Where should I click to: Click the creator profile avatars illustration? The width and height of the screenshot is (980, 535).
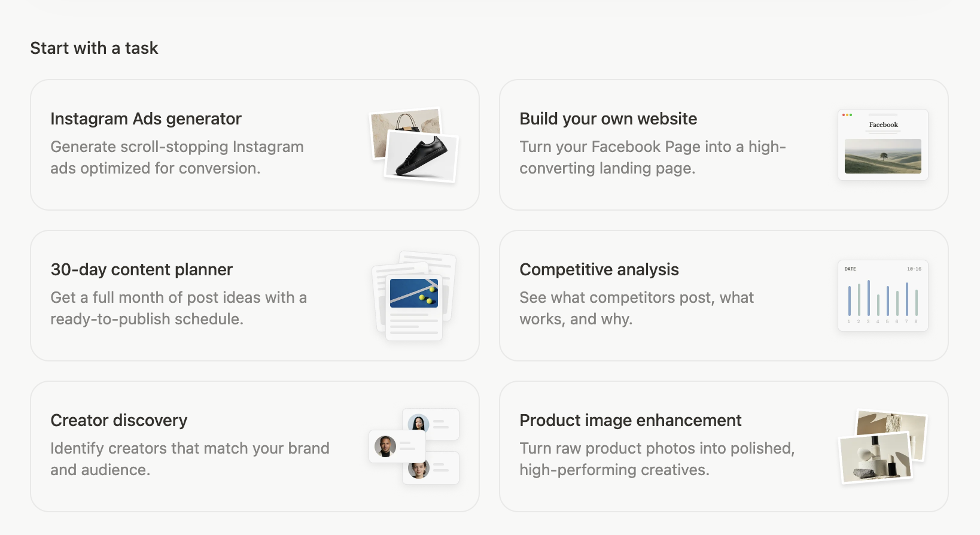click(x=414, y=446)
